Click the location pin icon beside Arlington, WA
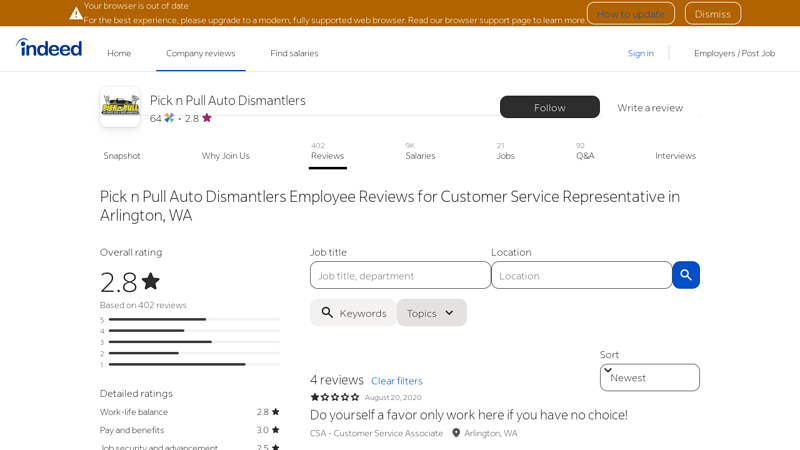Screen dimensions: 800x450 456,433
